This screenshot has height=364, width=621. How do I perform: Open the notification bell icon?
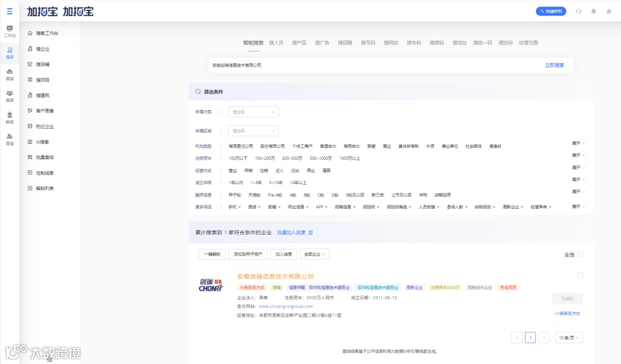(593, 12)
